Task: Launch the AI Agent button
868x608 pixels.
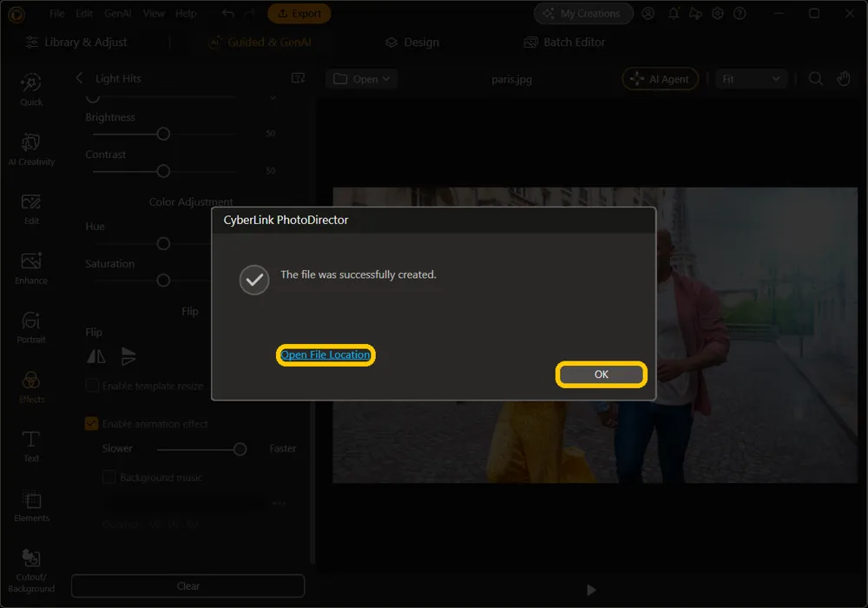Action: point(661,79)
